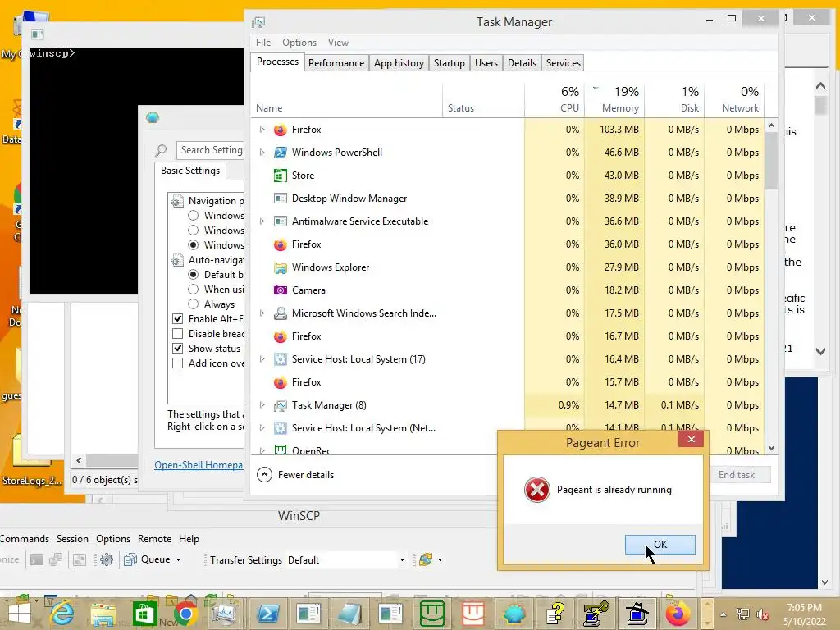Open Firefox from the taskbar

tap(678, 614)
